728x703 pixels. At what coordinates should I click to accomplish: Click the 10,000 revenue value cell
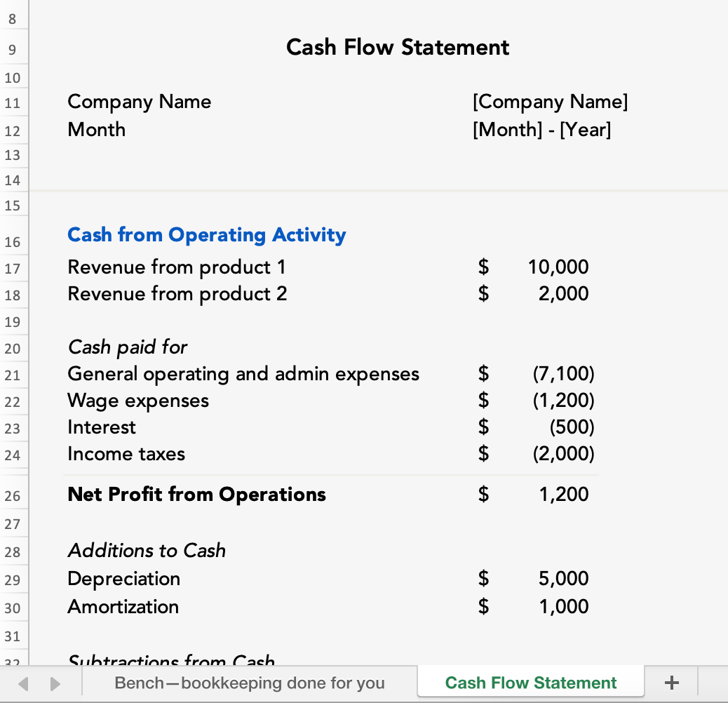[558, 267]
